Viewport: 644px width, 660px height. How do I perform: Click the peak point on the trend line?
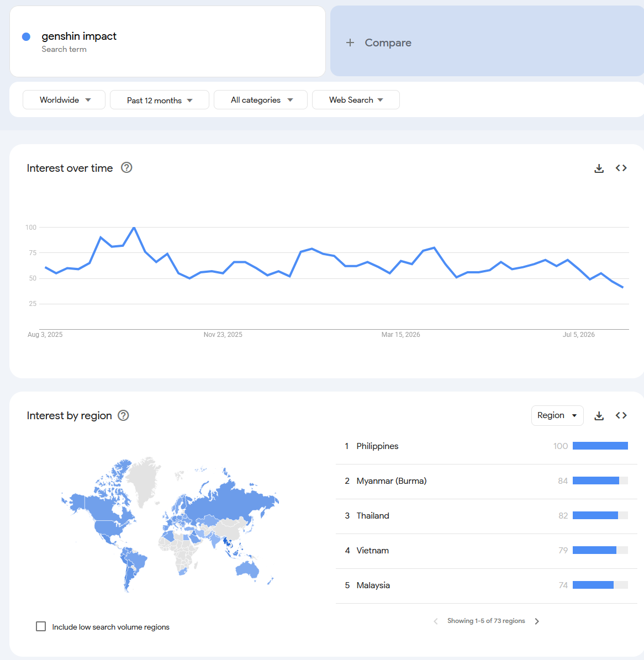tap(134, 228)
